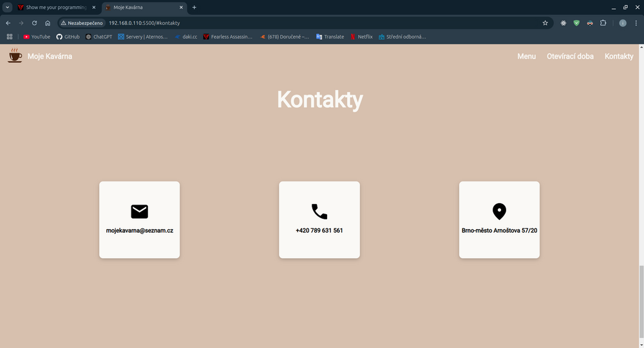644x348 pixels.
Task: Open the (678) Doručené mail bookmark
Action: click(284, 37)
